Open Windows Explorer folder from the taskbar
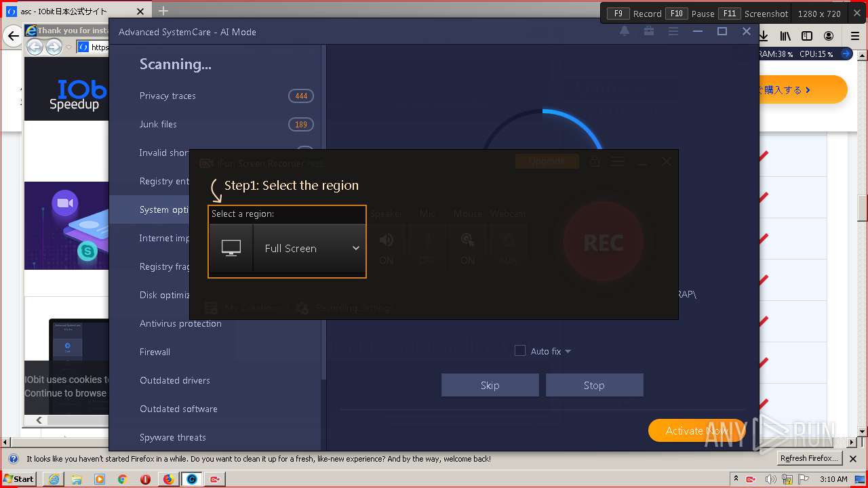The image size is (868, 488). [x=77, y=479]
